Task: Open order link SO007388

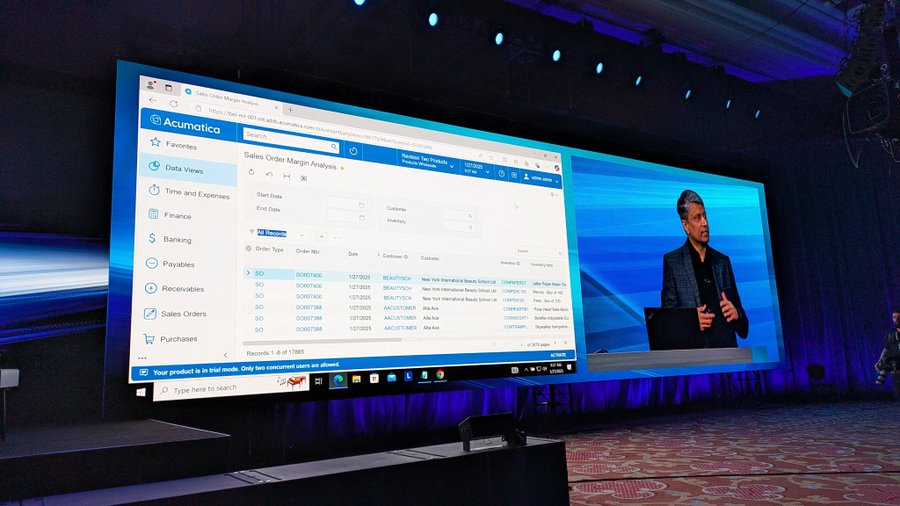Action: coord(308,308)
